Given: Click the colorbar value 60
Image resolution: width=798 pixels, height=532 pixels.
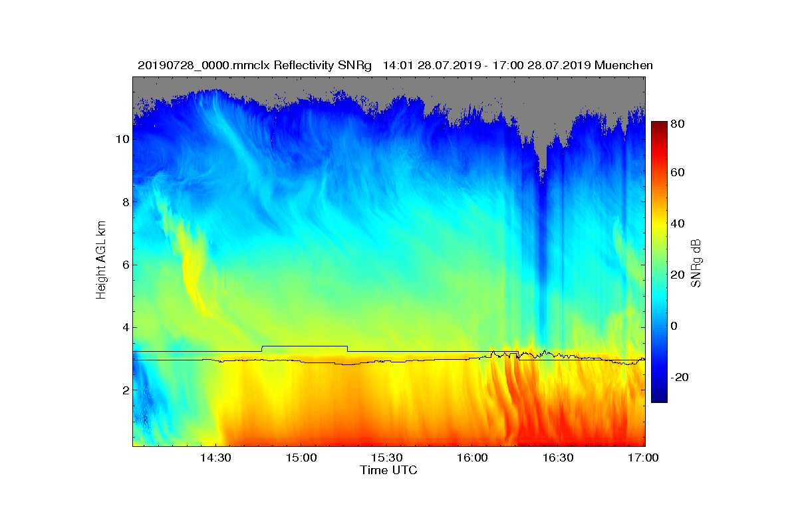Looking at the screenshot, I should point(678,173).
